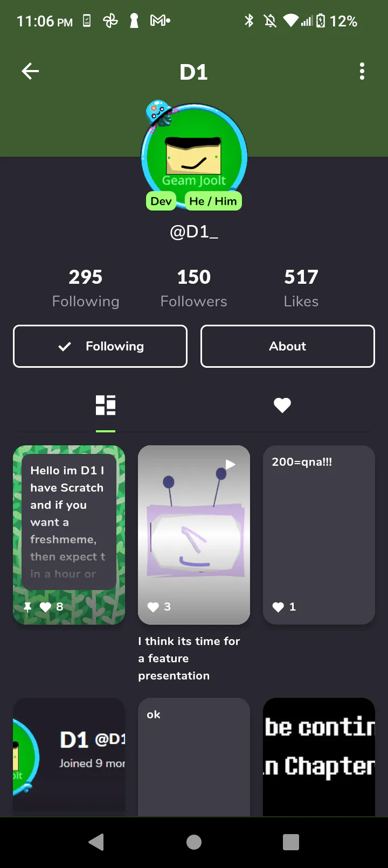The width and height of the screenshot is (388, 868).
Task: Open the 'be continued Chapter' post
Action: [319, 757]
